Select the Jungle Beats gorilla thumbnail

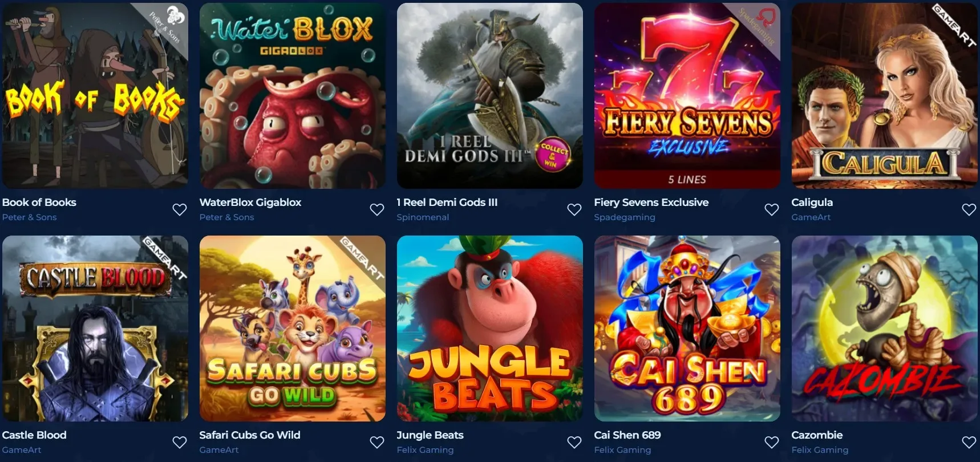point(490,329)
